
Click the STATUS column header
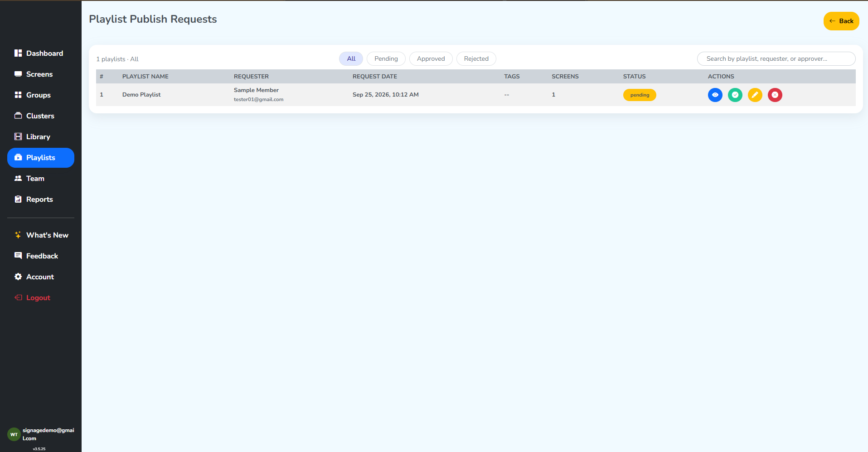634,76
